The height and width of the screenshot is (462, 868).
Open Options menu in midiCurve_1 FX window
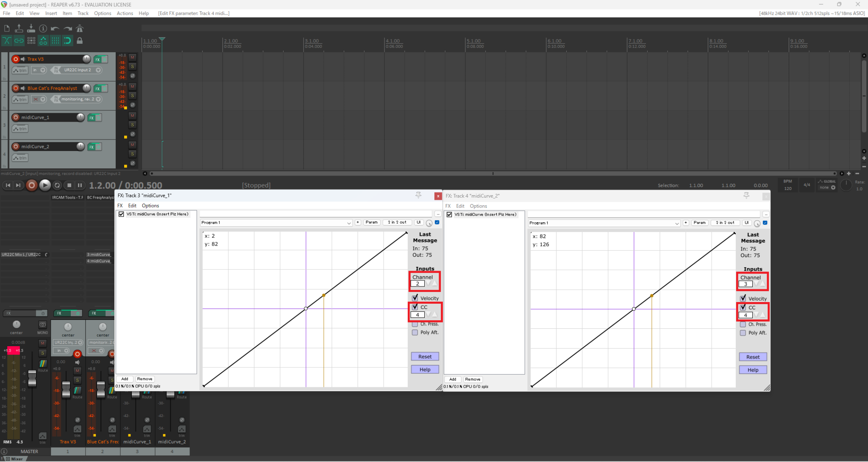pos(150,205)
